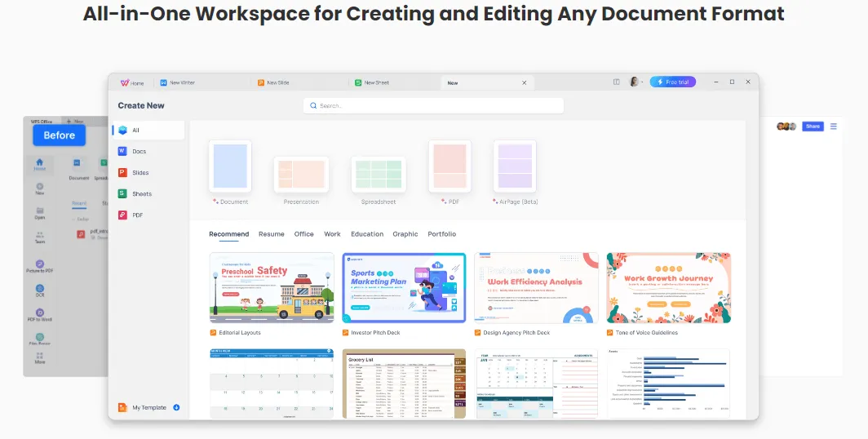Select the Docs icon in sidebar

click(x=122, y=151)
